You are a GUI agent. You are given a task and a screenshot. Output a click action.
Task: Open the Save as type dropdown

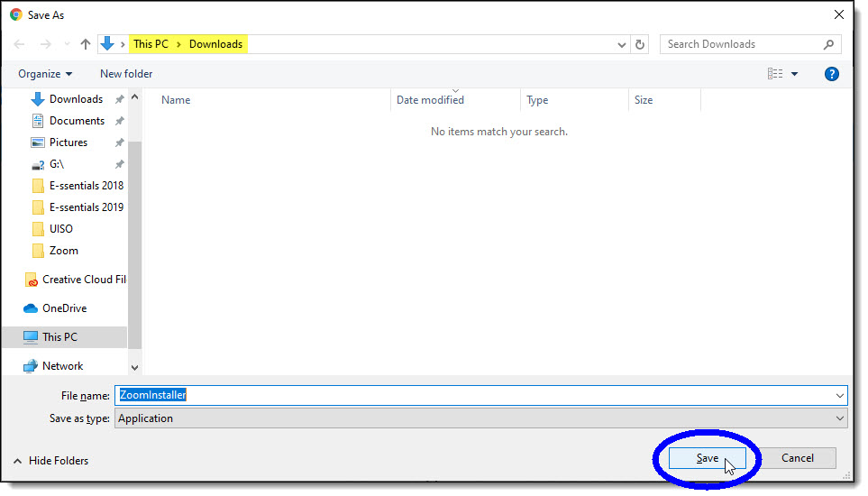[481, 418]
